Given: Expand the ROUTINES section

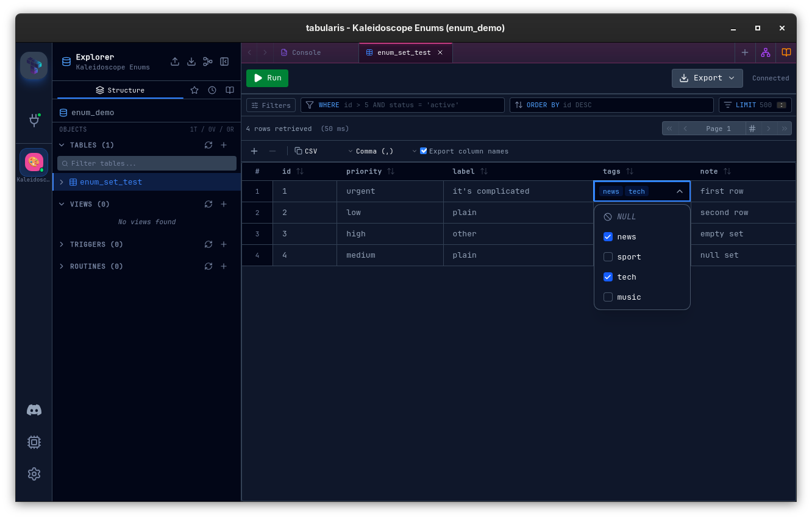Looking at the screenshot, I should tap(62, 266).
